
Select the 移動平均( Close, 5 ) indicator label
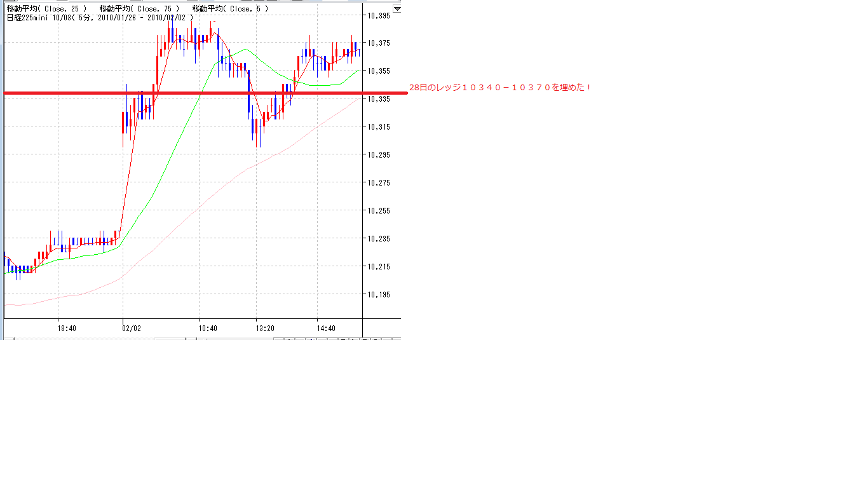click(230, 9)
